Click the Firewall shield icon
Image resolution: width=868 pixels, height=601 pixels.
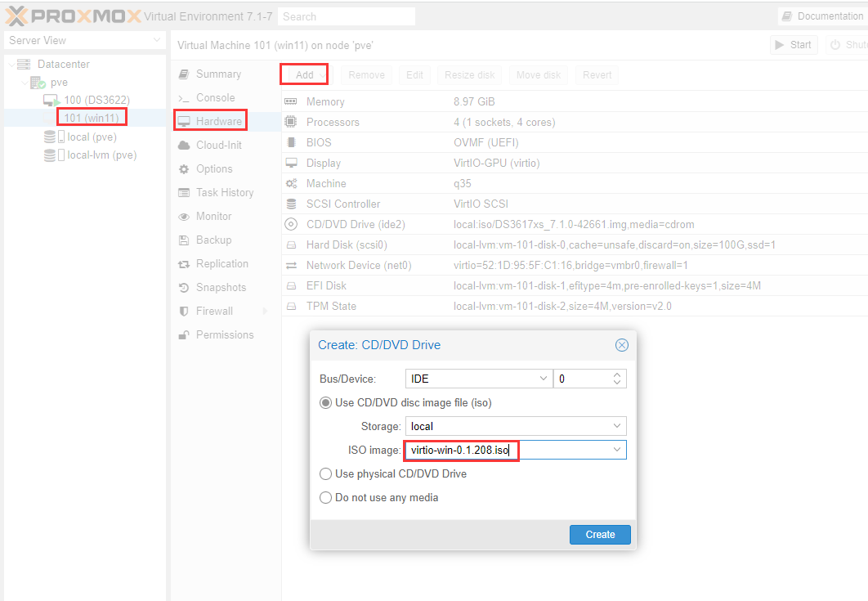pos(183,312)
